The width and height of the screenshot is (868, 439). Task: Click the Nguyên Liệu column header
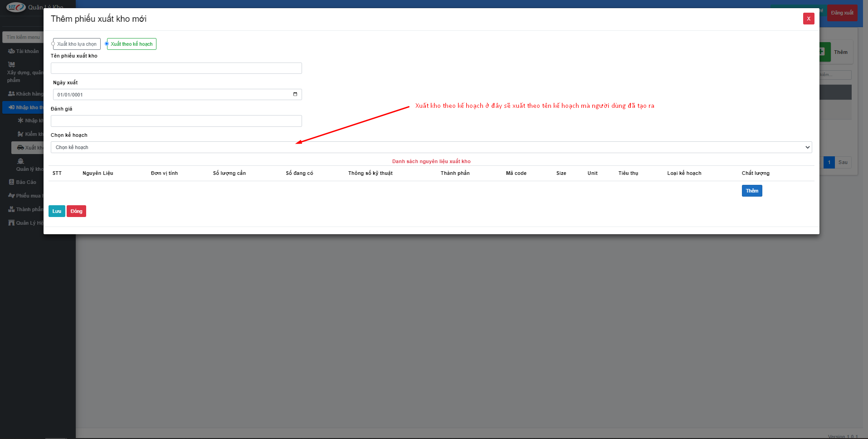coord(98,173)
